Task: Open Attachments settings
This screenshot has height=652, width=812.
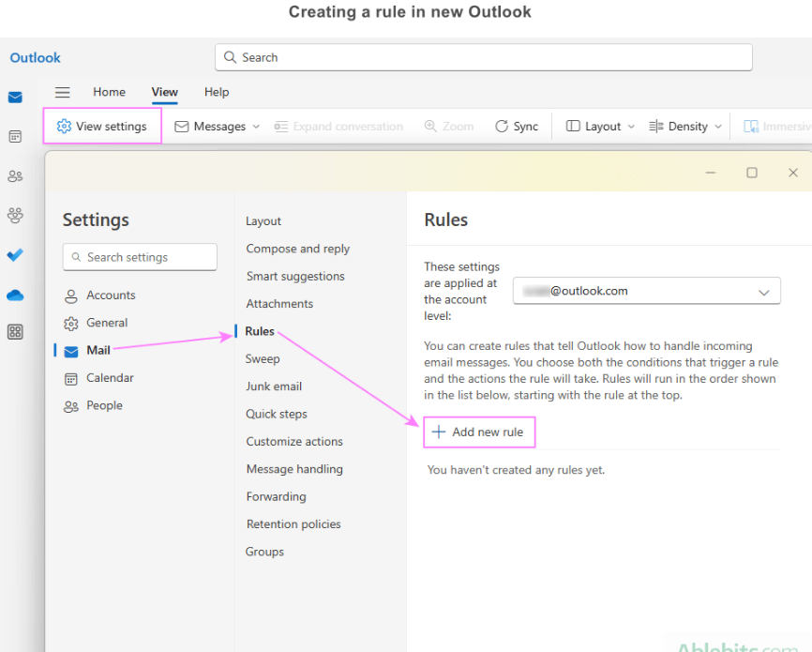Action: [x=279, y=304]
